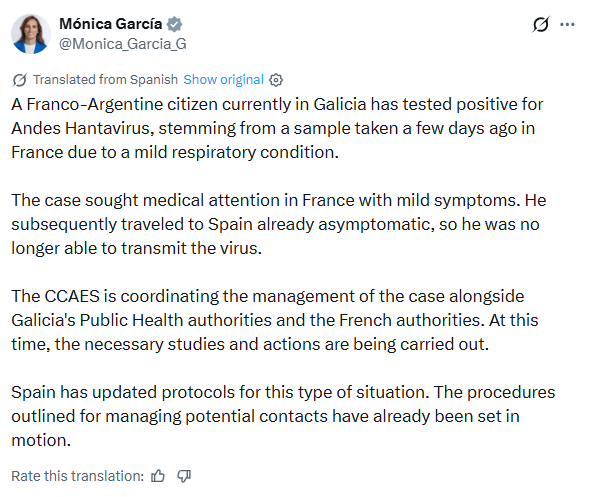Click the Grok icon at top right

[x=541, y=24]
